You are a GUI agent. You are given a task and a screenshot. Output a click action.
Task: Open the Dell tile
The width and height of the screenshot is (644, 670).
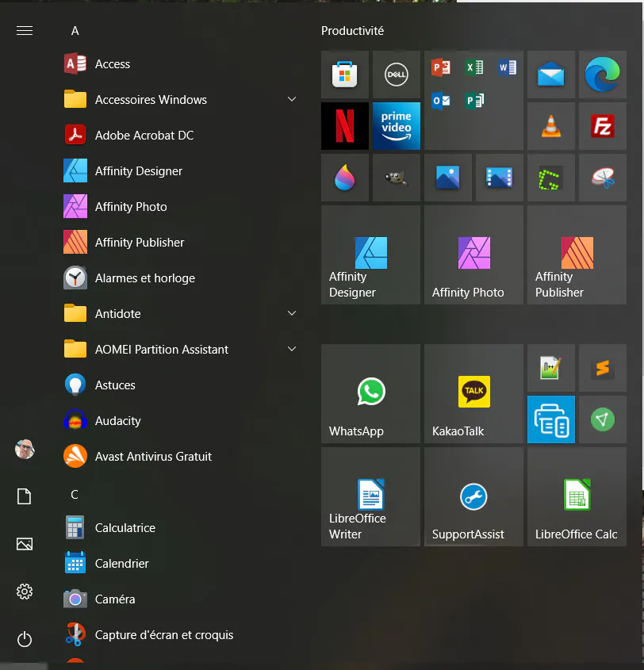pos(396,75)
